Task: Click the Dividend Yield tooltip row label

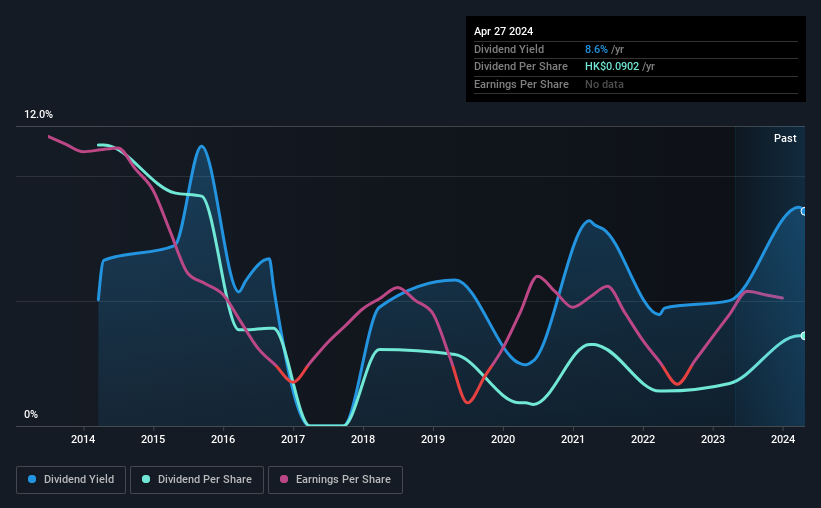Action: pos(509,49)
